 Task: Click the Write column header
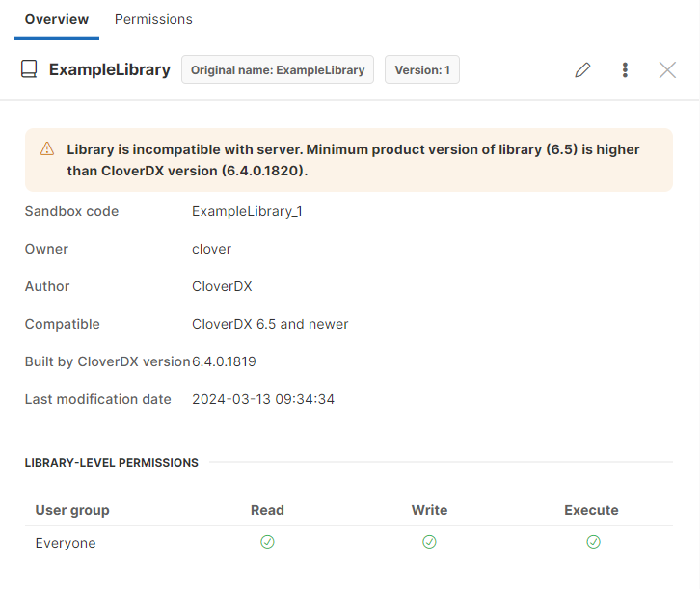pos(429,510)
